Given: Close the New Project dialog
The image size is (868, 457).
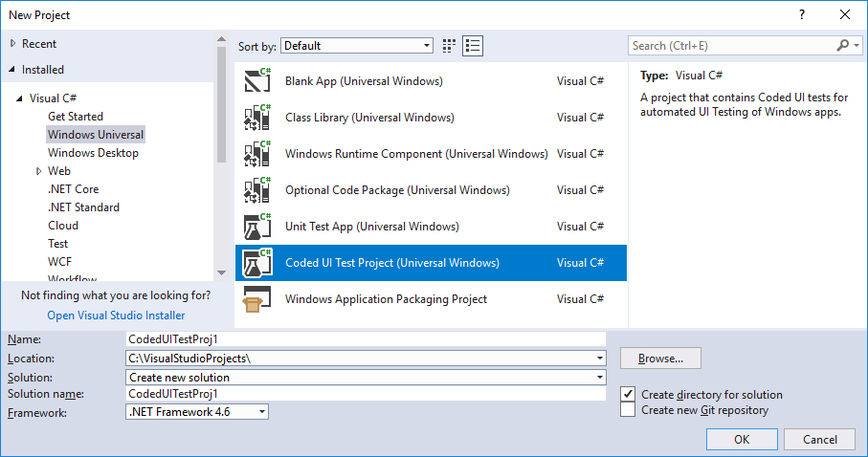Looking at the screenshot, I should 845,15.
